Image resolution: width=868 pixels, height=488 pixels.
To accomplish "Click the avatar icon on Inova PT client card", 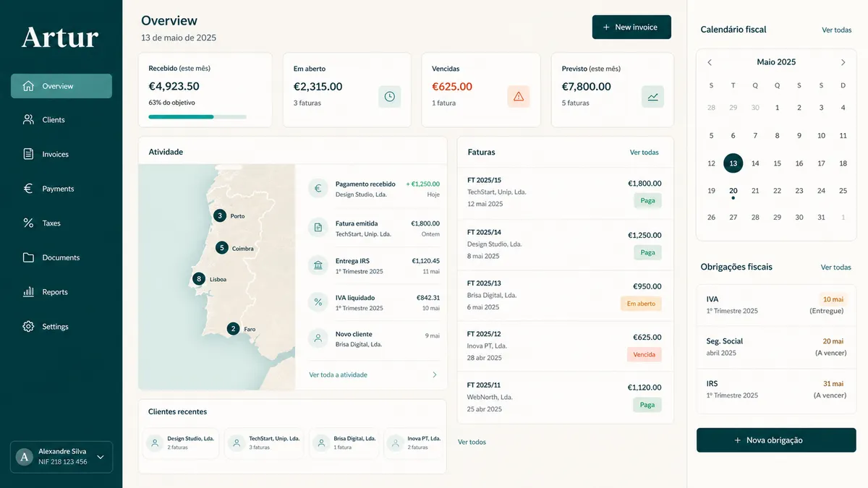I will [x=395, y=442].
